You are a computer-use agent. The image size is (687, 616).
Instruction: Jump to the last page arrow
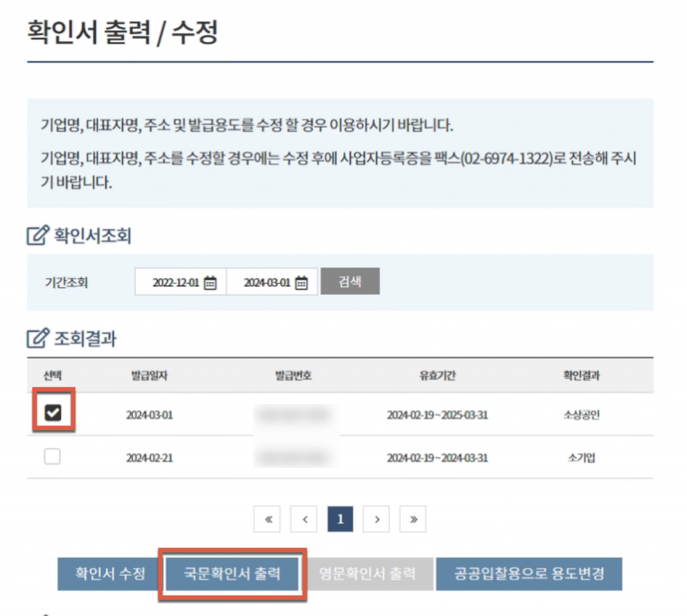413,519
